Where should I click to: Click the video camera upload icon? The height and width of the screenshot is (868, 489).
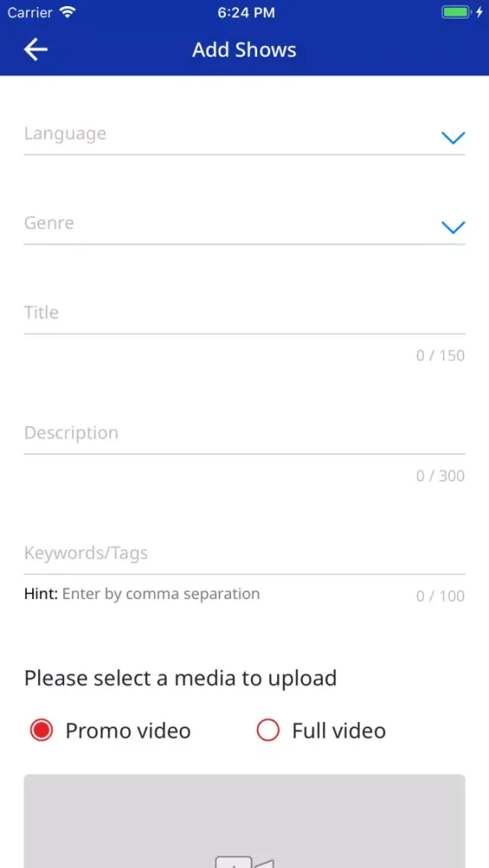click(244, 862)
